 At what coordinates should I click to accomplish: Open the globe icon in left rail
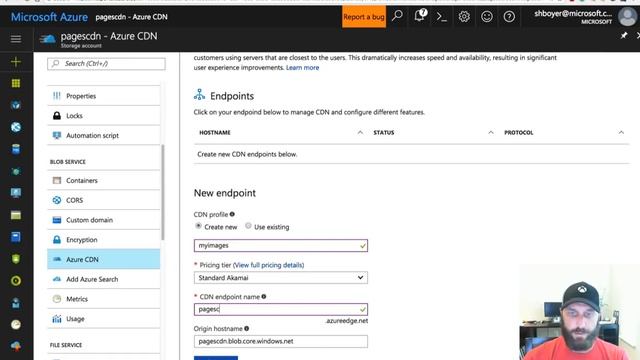pos(16,127)
